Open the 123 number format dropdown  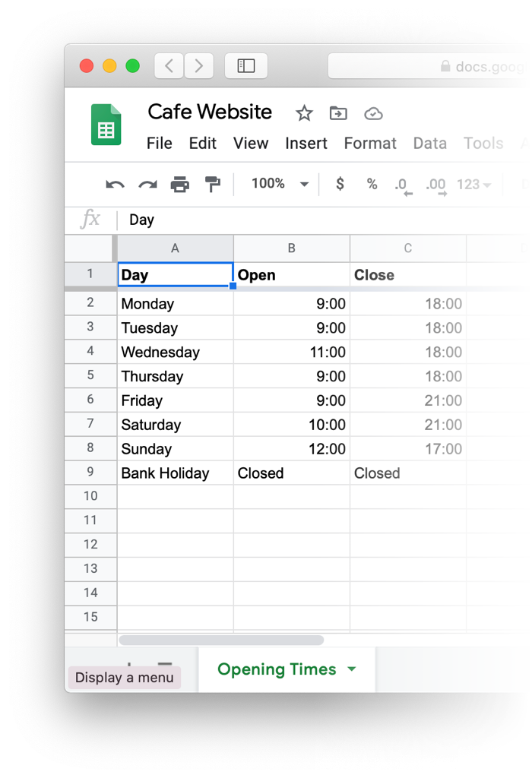click(474, 185)
